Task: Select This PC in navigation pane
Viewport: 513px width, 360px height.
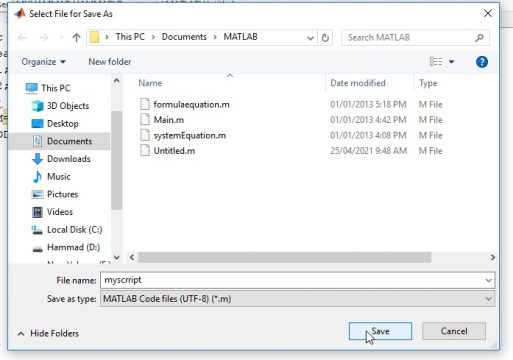Action: (x=56, y=88)
